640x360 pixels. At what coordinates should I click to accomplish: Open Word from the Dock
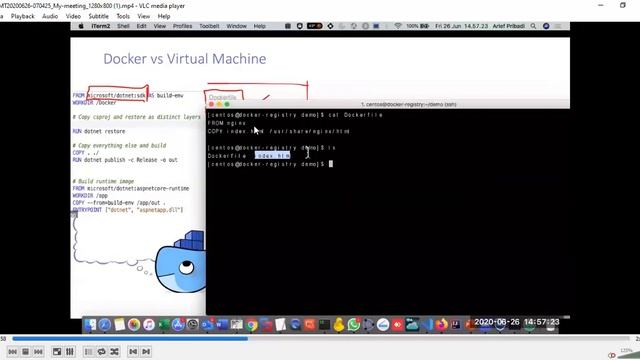[222, 325]
